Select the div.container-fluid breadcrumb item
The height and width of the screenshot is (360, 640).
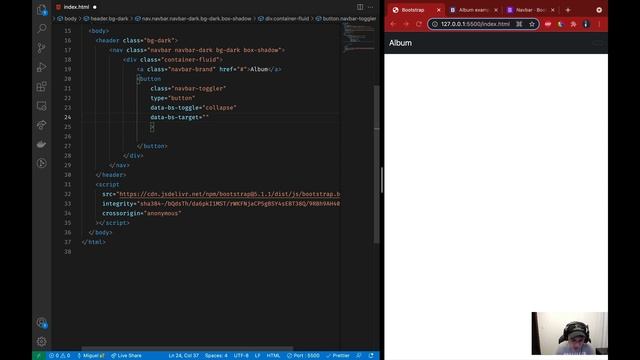coord(283,18)
